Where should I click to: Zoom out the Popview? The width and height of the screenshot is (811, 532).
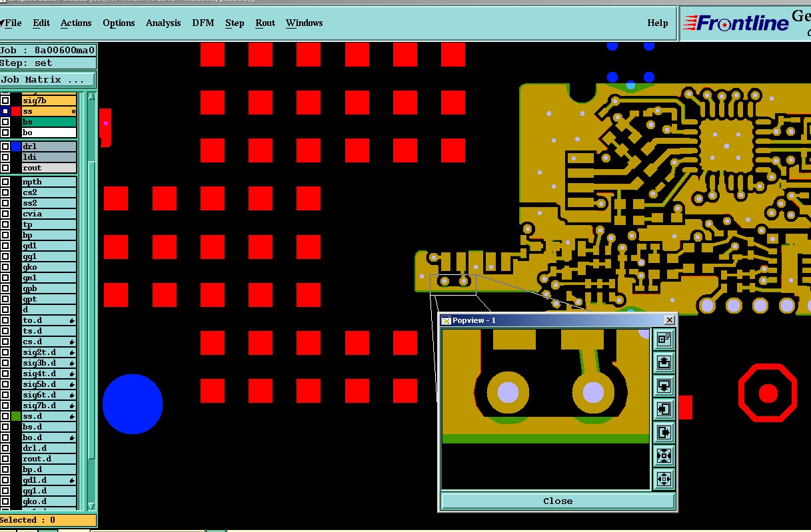[x=664, y=479]
